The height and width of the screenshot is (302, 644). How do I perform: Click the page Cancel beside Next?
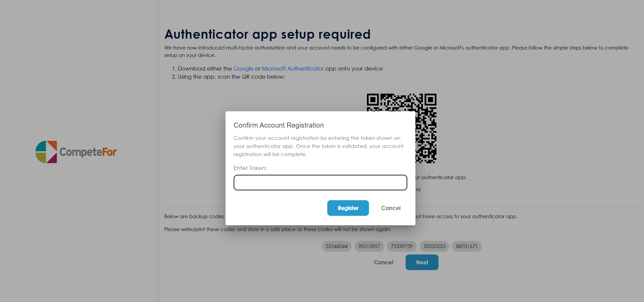[x=384, y=262]
